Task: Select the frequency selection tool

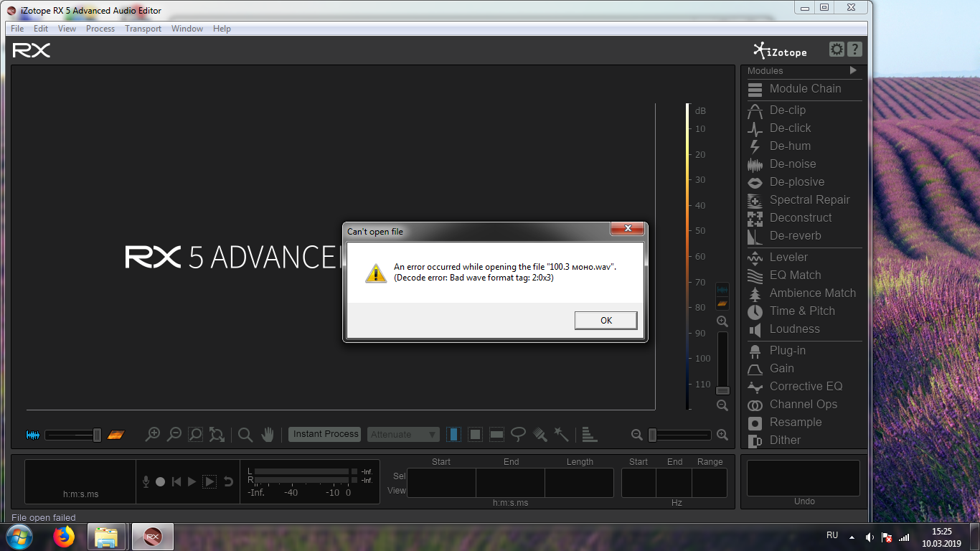Action: [x=496, y=435]
